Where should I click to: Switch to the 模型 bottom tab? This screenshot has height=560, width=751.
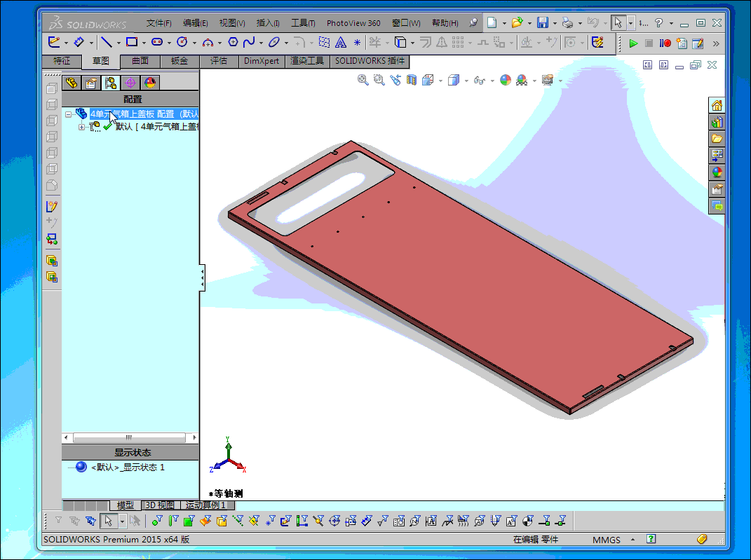126,505
